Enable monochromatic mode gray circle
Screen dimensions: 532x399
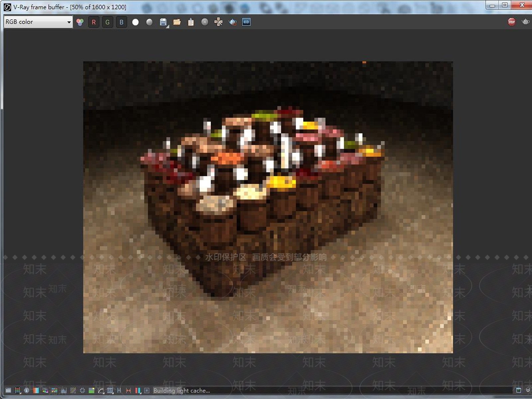point(149,22)
